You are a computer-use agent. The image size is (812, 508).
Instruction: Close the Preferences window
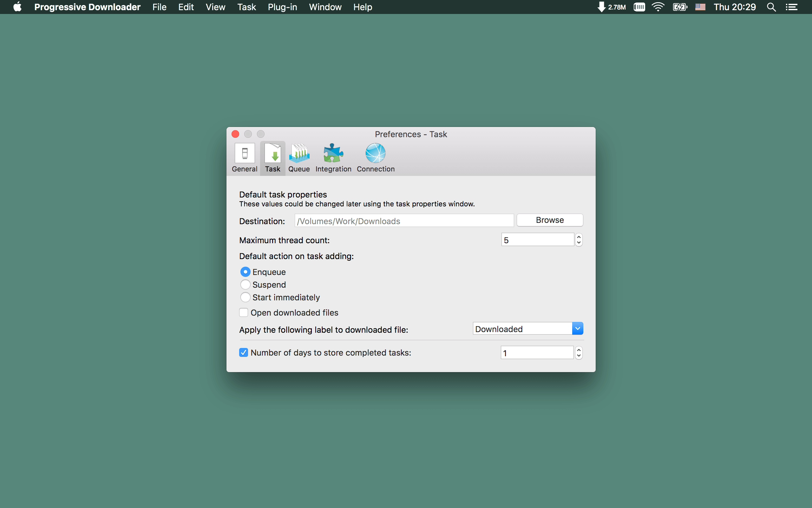[x=236, y=134]
